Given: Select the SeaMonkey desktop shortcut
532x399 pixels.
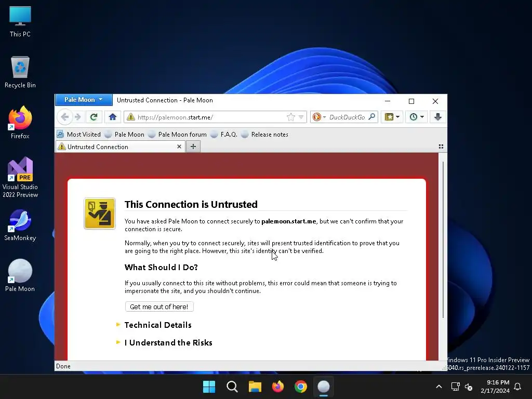Looking at the screenshot, I should click(x=20, y=225).
